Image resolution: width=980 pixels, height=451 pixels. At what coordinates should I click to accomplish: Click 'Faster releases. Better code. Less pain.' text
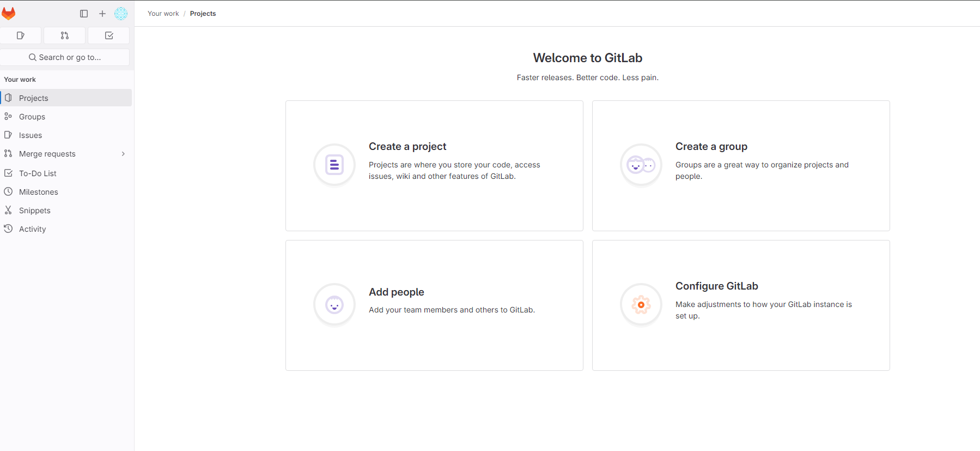click(x=588, y=77)
